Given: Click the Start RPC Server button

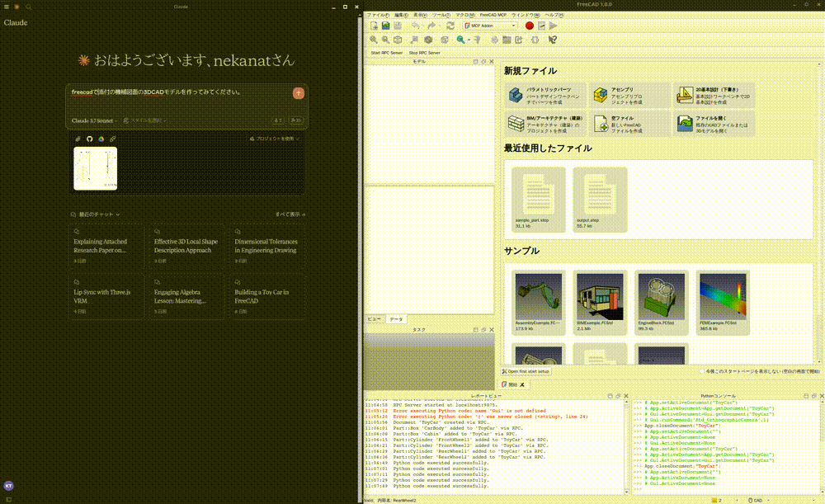Looking at the screenshot, I should coord(386,52).
